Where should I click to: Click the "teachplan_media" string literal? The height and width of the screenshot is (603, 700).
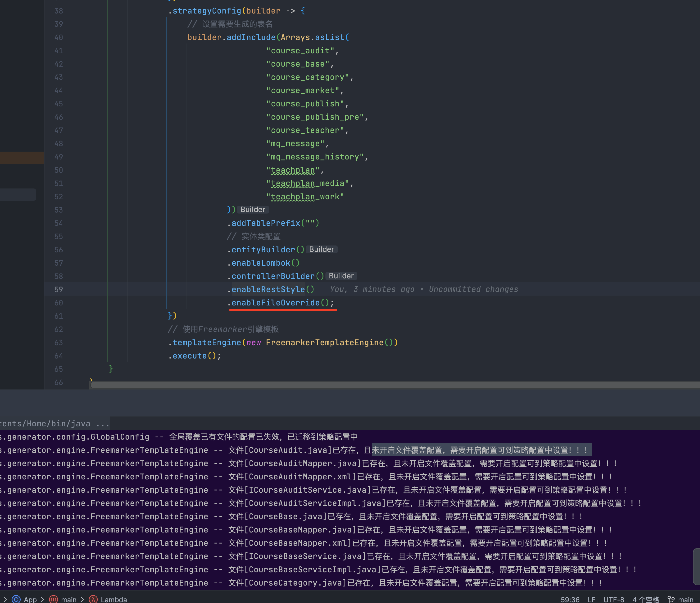click(308, 183)
